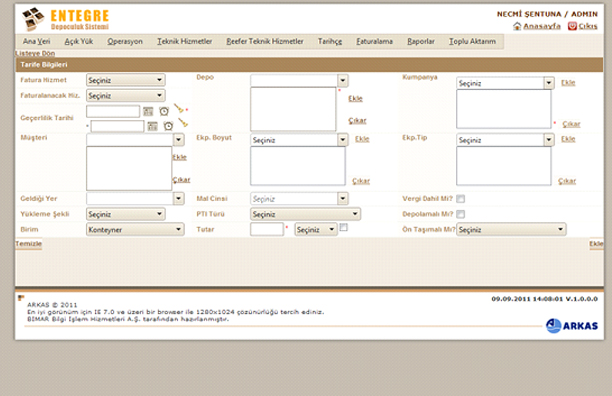Tick the Vergi Dahil Mi? checkbox
The image size is (612, 396).
461,199
